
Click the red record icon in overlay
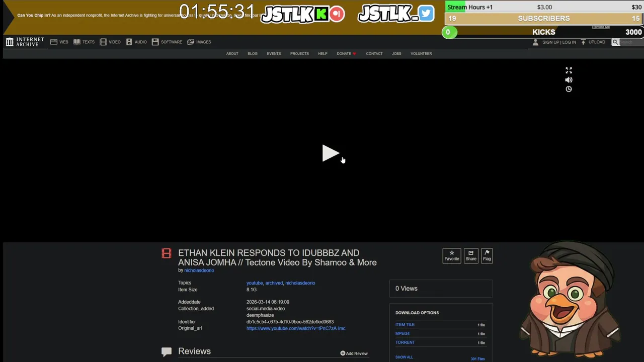(338, 14)
